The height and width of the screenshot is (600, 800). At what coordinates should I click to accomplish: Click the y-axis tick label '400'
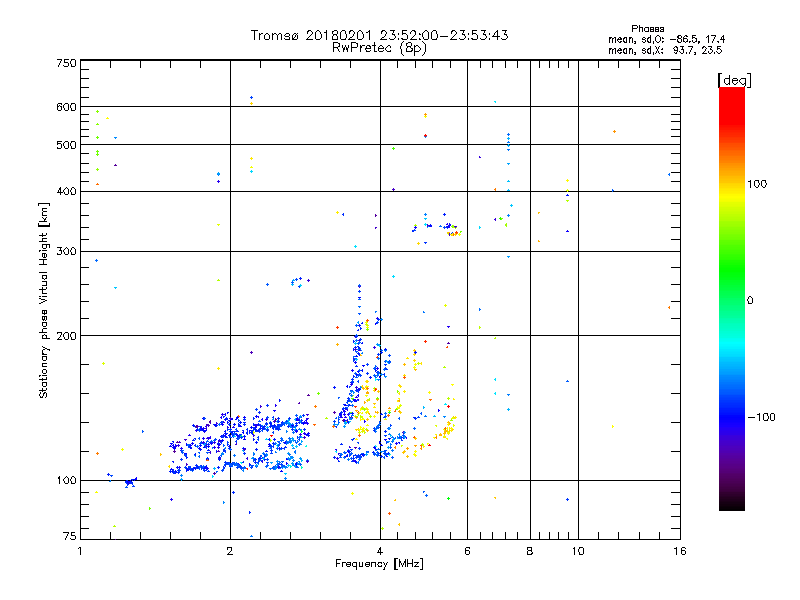click(x=66, y=191)
